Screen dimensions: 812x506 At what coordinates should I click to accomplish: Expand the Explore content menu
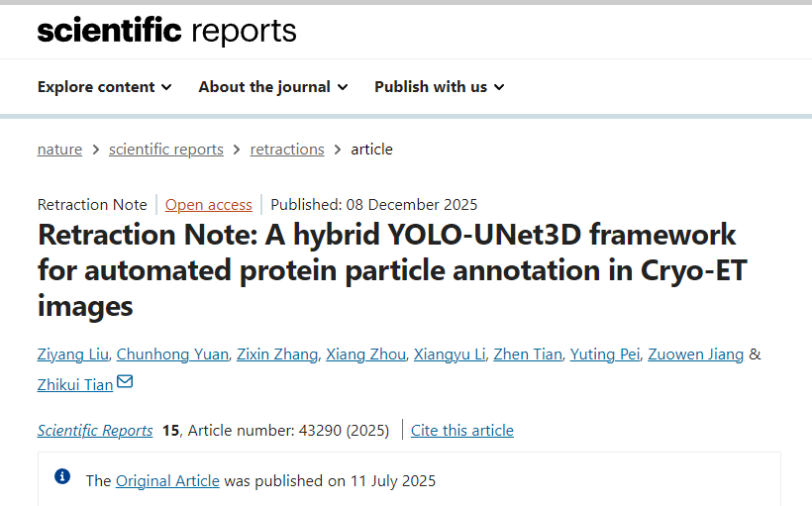[104, 87]
